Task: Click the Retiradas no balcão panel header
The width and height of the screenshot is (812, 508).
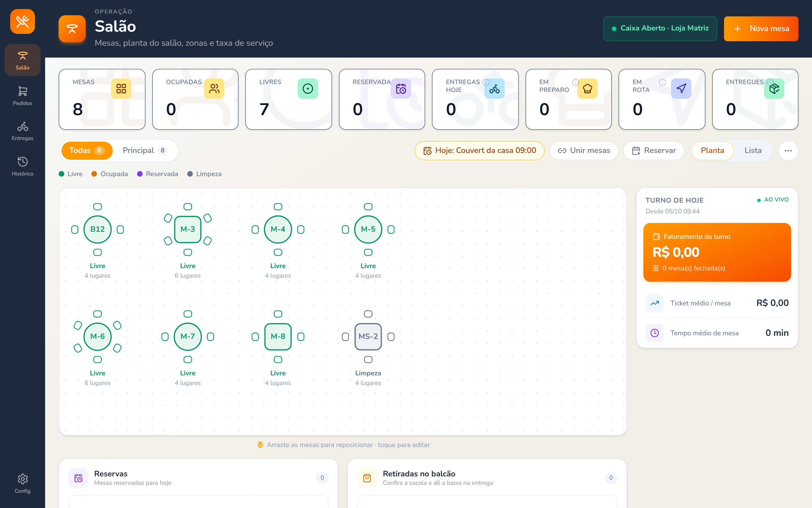Action: click(487, 478)
